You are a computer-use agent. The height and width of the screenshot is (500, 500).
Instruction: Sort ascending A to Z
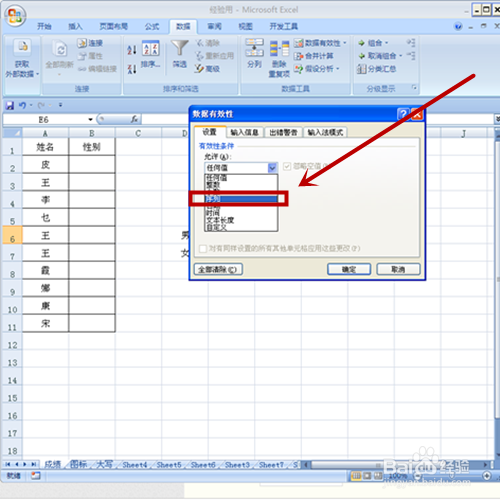[x=132, y=50]
